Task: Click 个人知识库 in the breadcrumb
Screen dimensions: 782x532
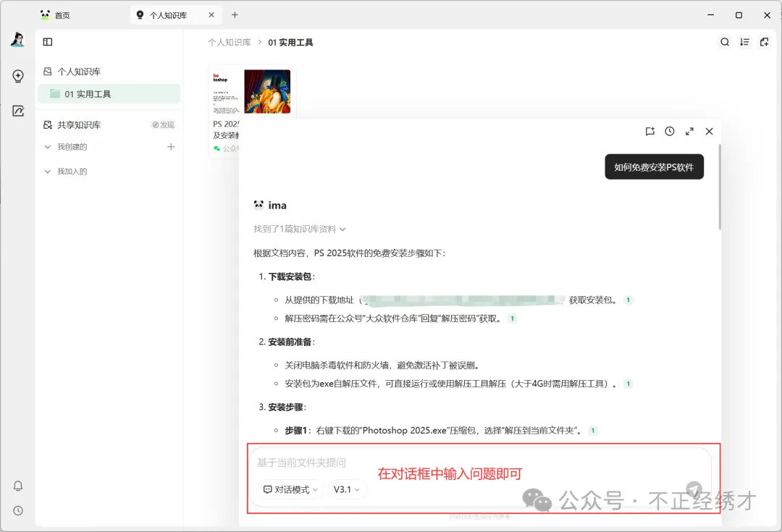Action: tap(230, 43)
